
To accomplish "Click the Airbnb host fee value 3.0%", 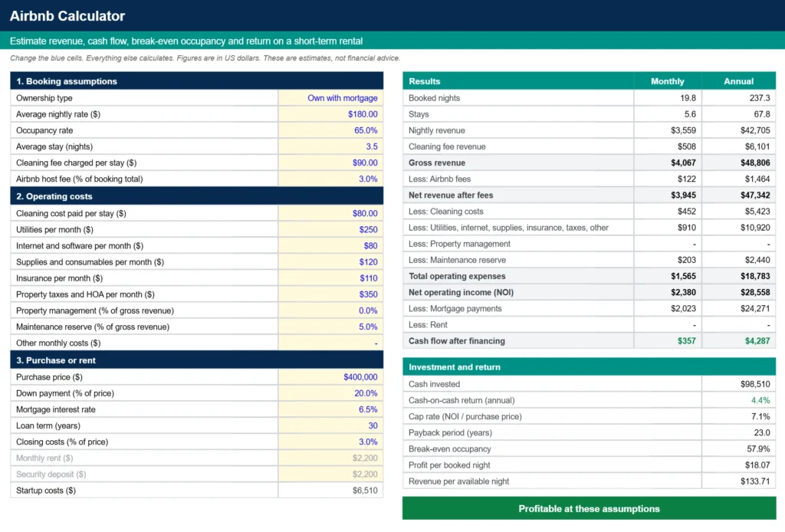I will click(331, 179).
